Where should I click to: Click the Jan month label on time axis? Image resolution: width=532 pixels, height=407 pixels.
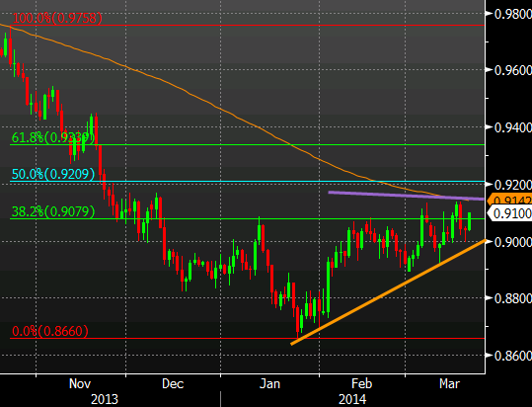point(269,384)
